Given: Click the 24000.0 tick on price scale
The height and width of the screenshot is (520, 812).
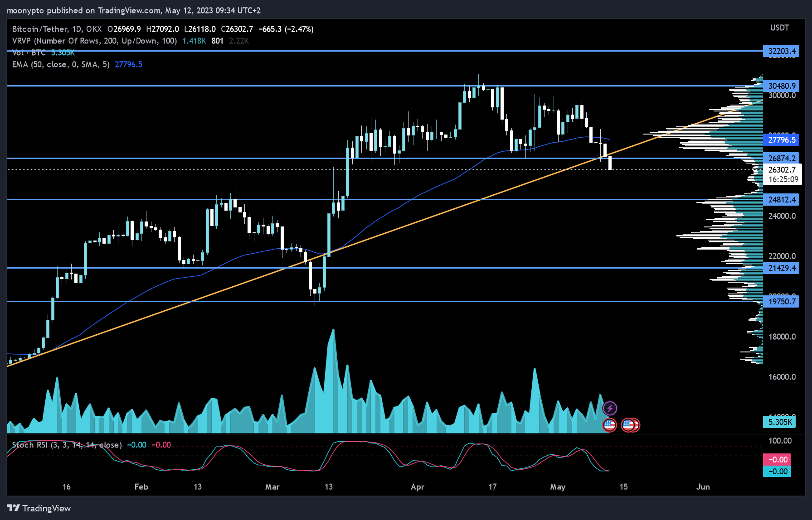Looking at the screenshot, I should click(x=782, y=216).
